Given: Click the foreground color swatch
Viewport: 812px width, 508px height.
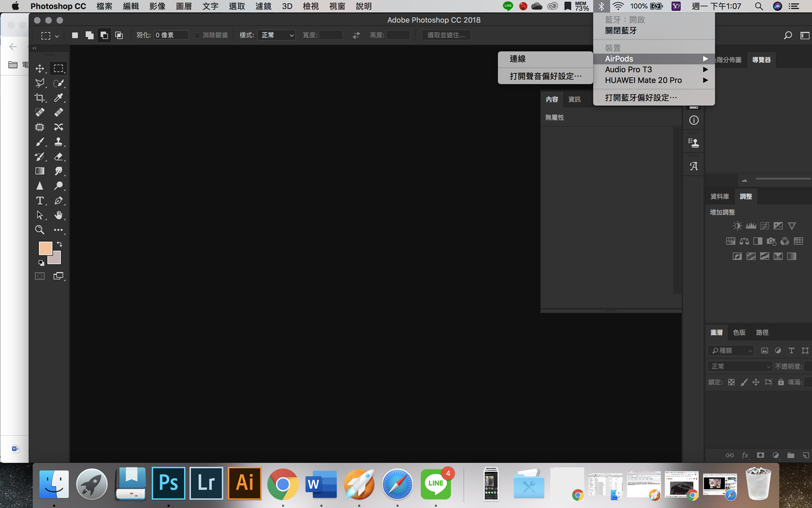Looking at the screenshot, I should (x=45, y=248).
